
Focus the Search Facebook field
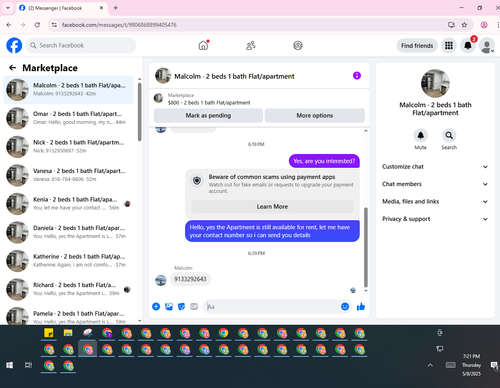[81, 45]
